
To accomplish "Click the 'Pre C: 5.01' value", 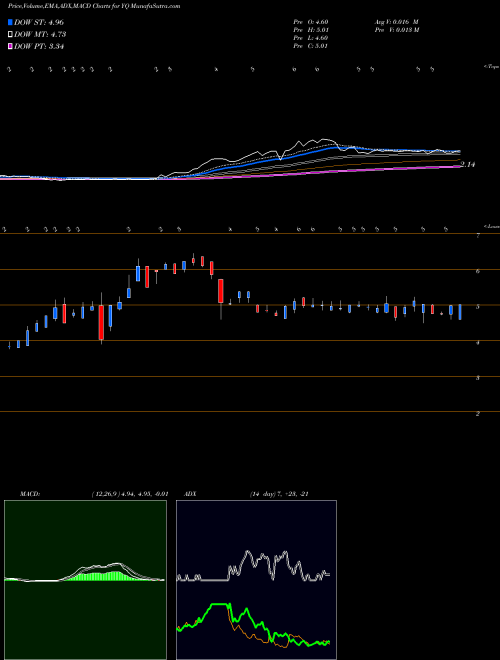I will 311,46.
